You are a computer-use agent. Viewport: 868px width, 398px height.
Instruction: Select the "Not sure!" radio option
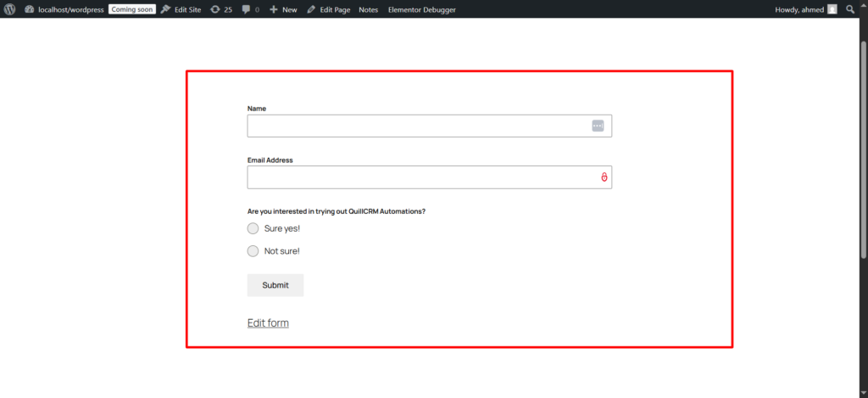point(253,251)
